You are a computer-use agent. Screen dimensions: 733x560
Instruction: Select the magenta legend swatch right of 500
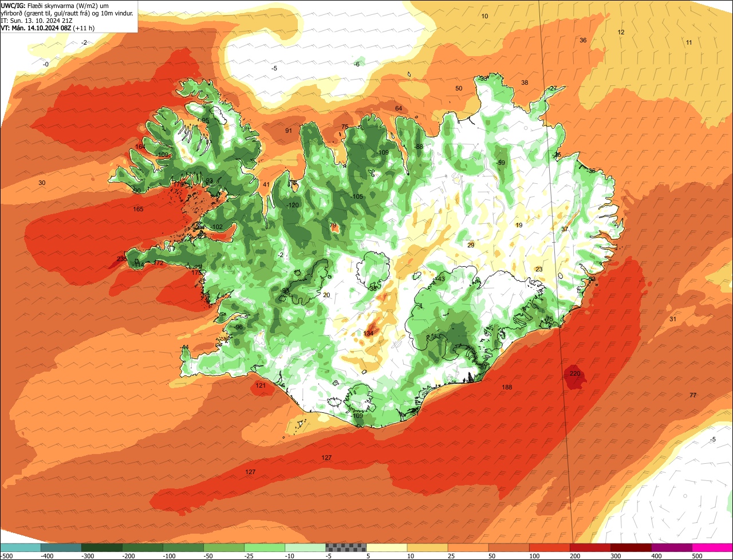click(712, 547)
